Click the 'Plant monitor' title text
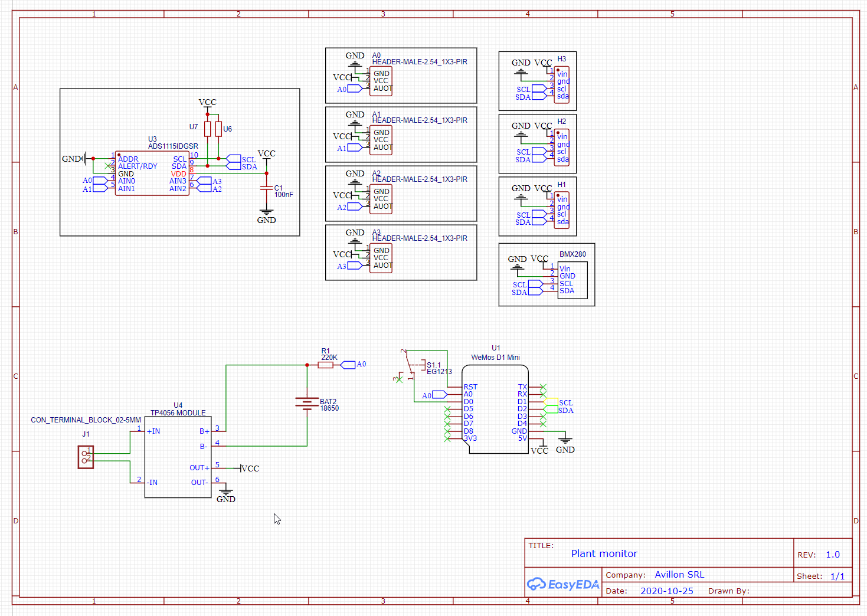The width and height of the screenshot is (867, 616). tap(604, 553)
